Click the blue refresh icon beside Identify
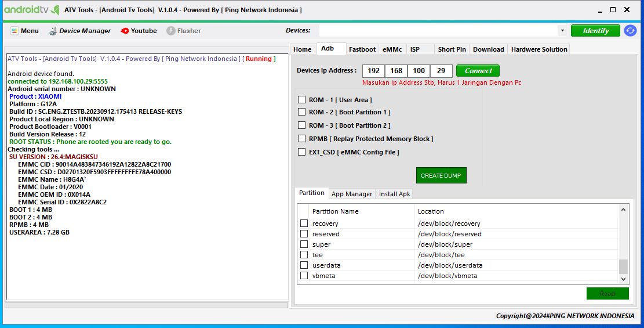The width and height of the screenshot is (644, 328). (x=630, y=31)
